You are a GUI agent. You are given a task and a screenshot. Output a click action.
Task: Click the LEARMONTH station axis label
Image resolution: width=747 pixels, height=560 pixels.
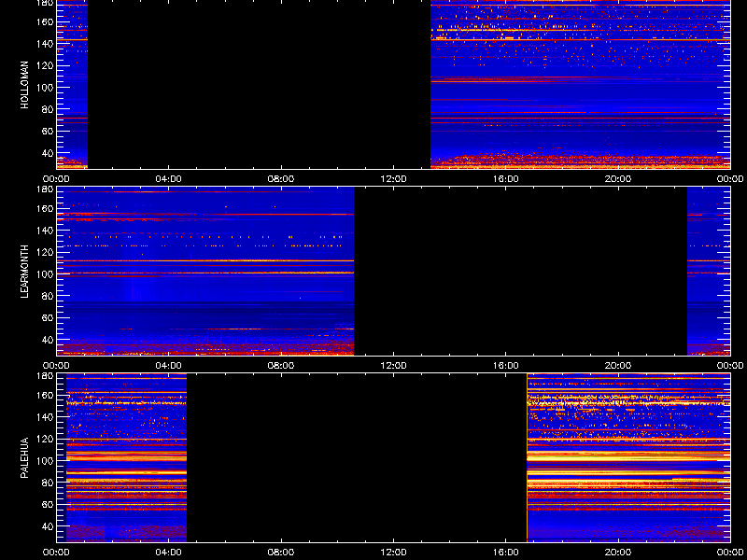coord(24,272)
